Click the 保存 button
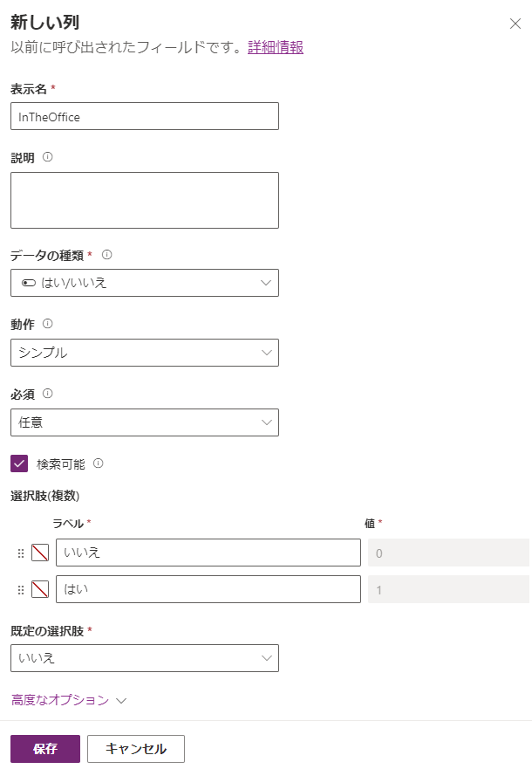The image size is (532, 769). pyautogui.click(x=45, y=749)
